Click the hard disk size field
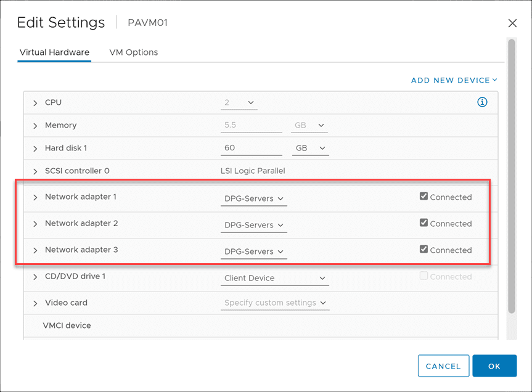Screen dimensions: 532x392 (x=251, y=149)
